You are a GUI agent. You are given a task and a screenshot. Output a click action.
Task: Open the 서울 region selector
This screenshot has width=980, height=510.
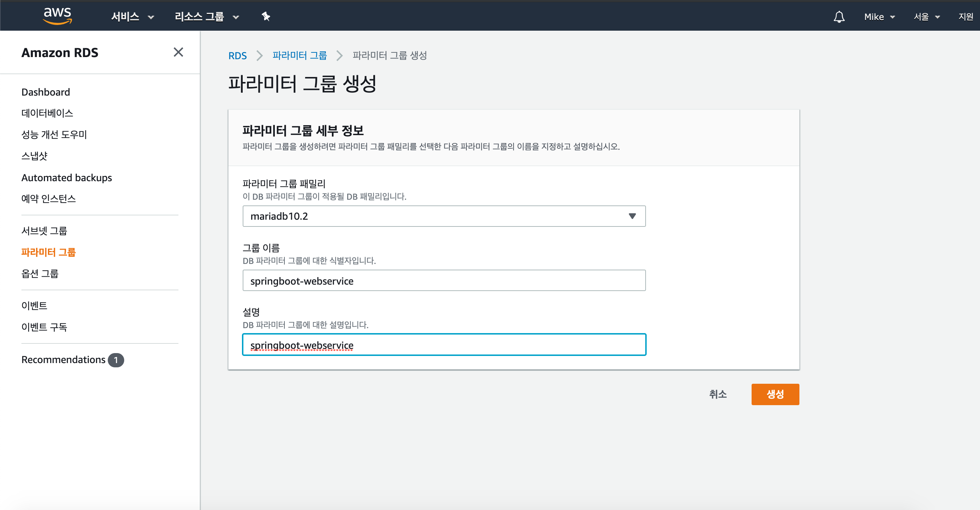click(926, 17)
